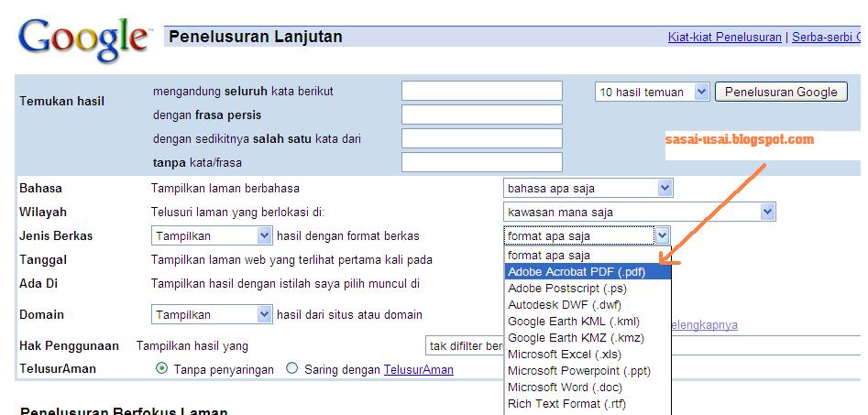
Task: Open the 'kawasan mana saja' region dropdown
Action: pyautogui.click(x=640, y=212)
